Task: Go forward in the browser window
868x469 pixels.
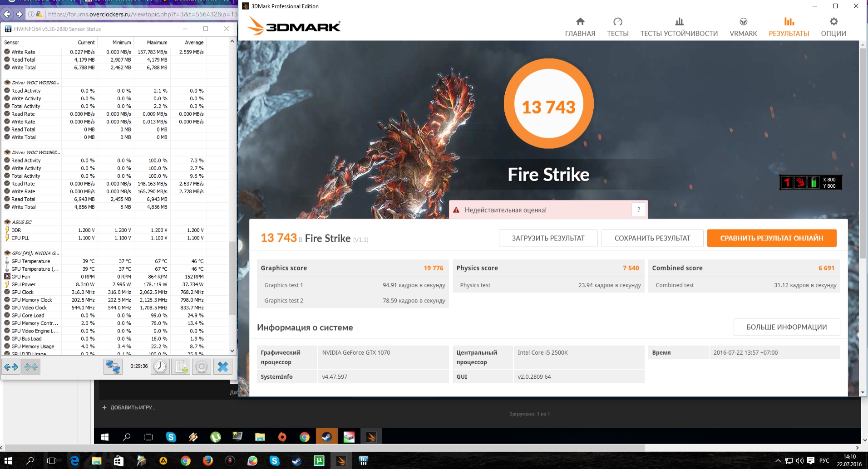Action: coord(19,14)
